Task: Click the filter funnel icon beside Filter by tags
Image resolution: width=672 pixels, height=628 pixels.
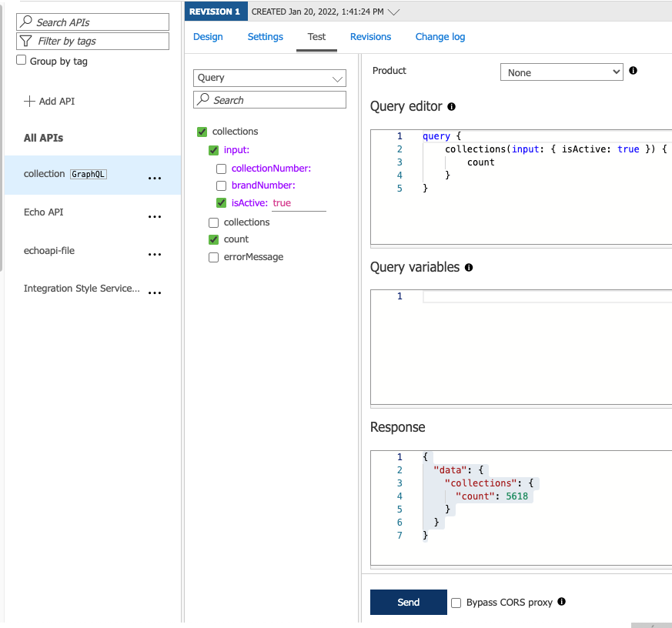Action: pyautogui.click(x=26, y=41)
